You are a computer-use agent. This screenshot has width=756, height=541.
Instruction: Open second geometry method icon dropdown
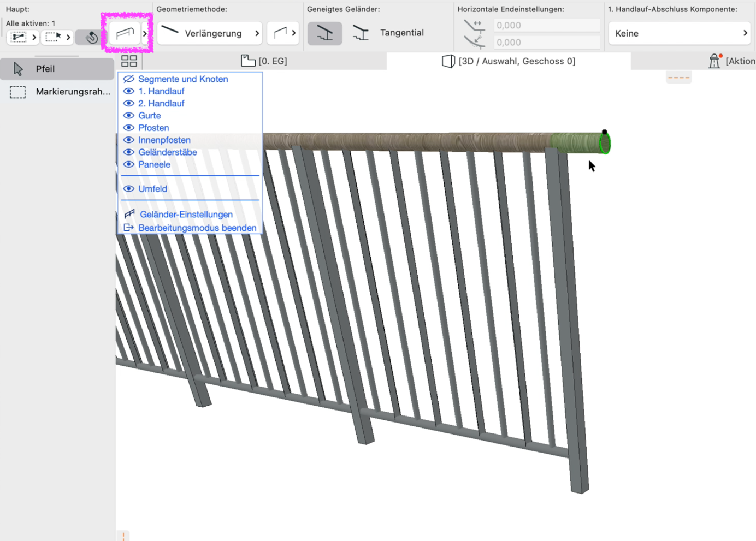point(283,33)
